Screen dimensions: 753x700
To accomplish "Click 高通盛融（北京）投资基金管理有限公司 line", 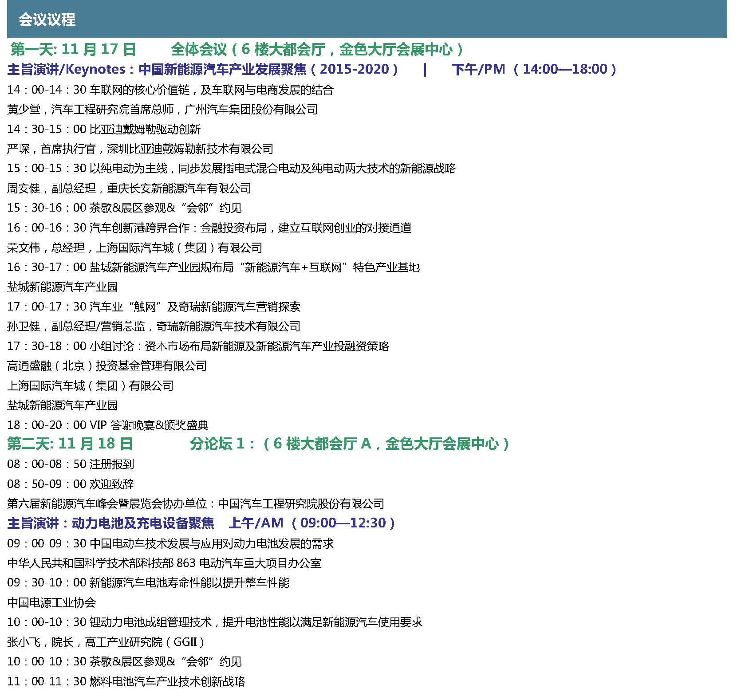I will click(x=107, y=366).
